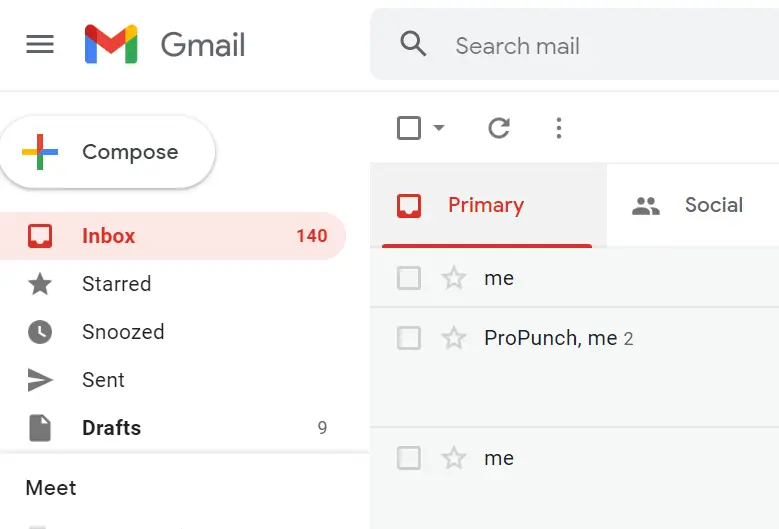The height and width of the screenshot is (529, 779).
Task: Open the Snoozed folder
Action: tap(123, 332)
